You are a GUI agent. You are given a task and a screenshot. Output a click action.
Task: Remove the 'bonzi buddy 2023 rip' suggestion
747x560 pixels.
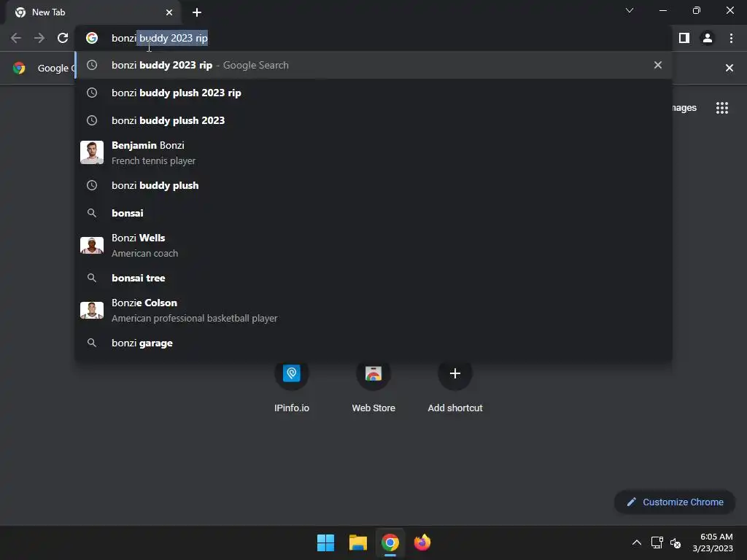(x=658, y=65)
